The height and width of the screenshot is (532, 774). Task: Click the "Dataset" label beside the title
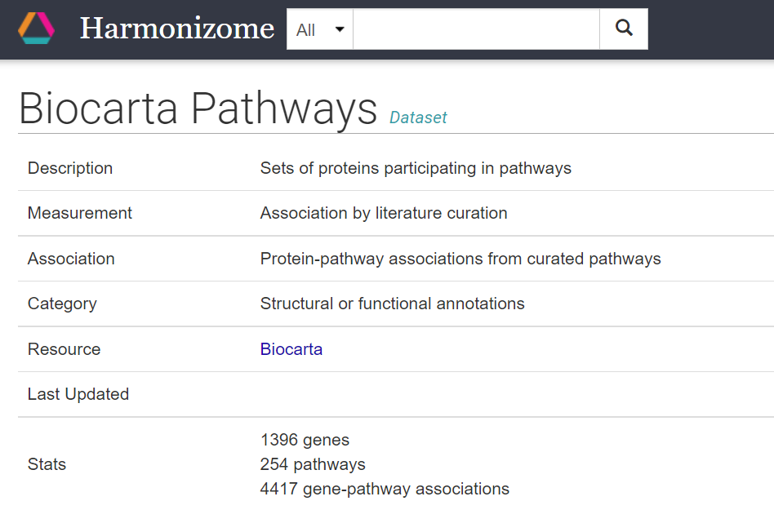pyautogui.click(x=418, y=117)
